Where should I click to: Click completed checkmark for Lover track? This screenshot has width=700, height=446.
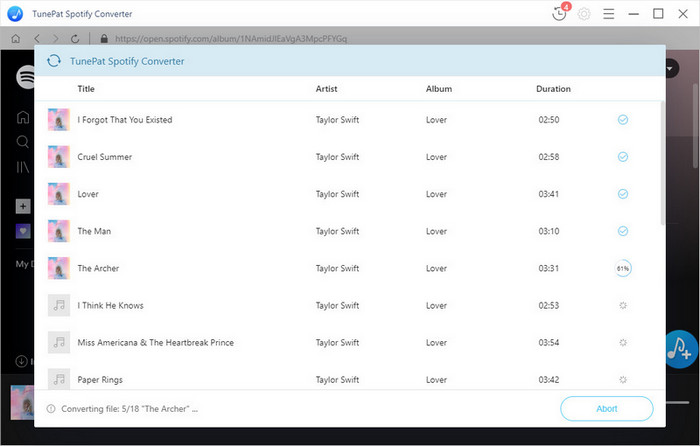(623, 193)
